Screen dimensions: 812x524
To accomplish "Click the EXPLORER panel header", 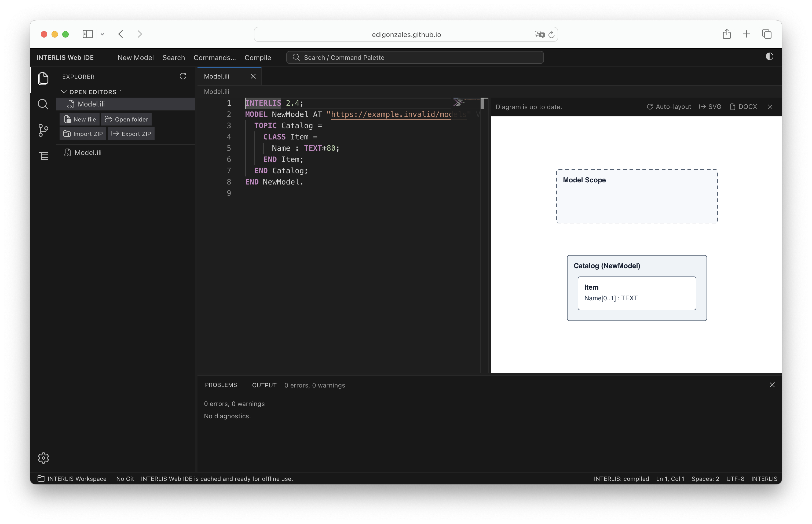I will click(x=78, y=76).
